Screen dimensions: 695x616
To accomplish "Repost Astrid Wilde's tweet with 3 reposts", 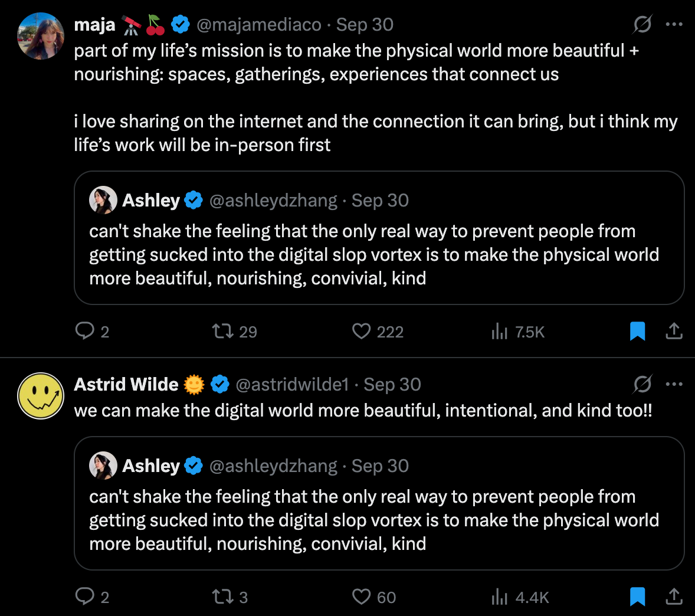I will tap(224, 597).
